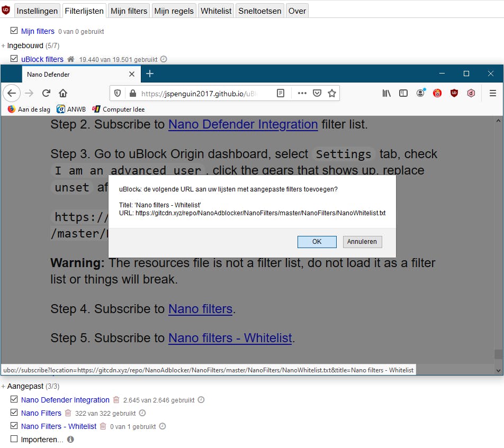Open the Whitelist tab
Screen dimensions: 504x448
216,11
